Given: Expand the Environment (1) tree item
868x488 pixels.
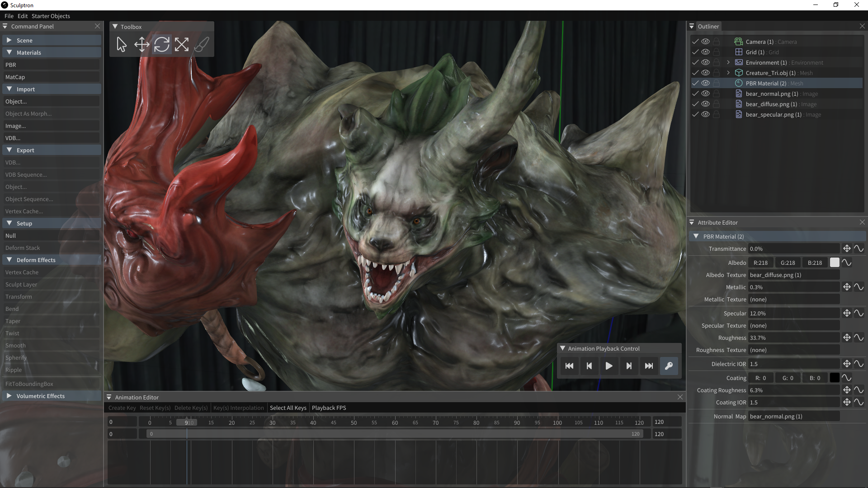Looking at the screenshot, I should [728, 62].
